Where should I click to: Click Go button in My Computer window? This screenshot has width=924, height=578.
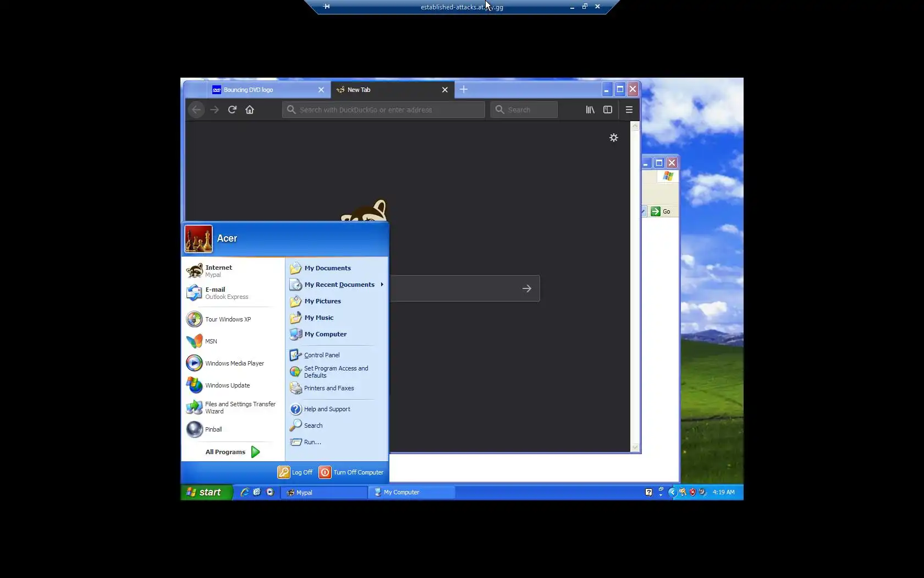pos(661,211)
